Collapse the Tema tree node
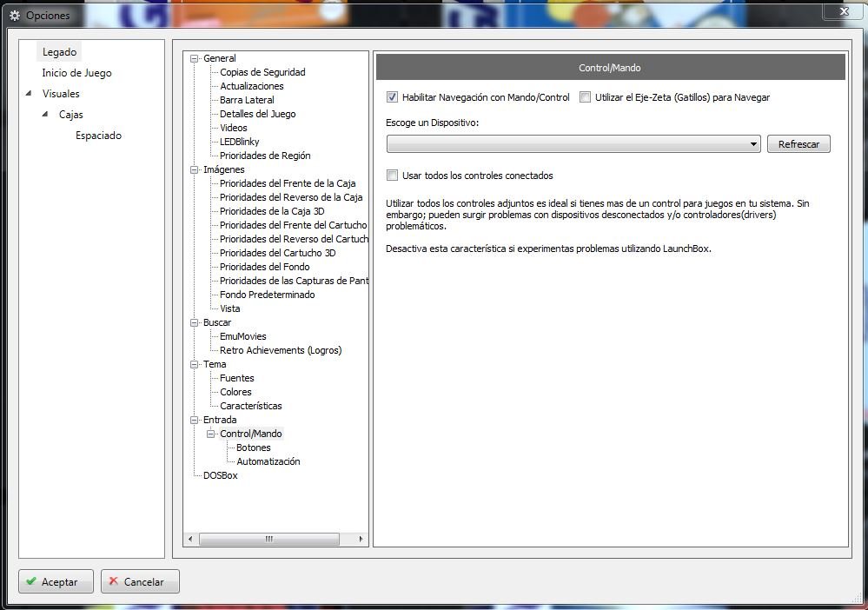This screenshot has height=610, width=868. (194, 364)
